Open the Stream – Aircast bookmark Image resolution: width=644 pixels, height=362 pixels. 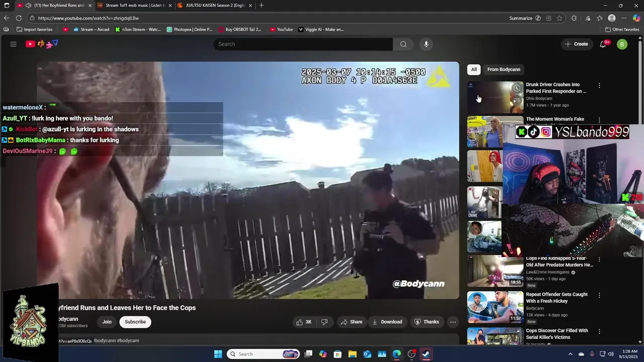pos(91,30)
